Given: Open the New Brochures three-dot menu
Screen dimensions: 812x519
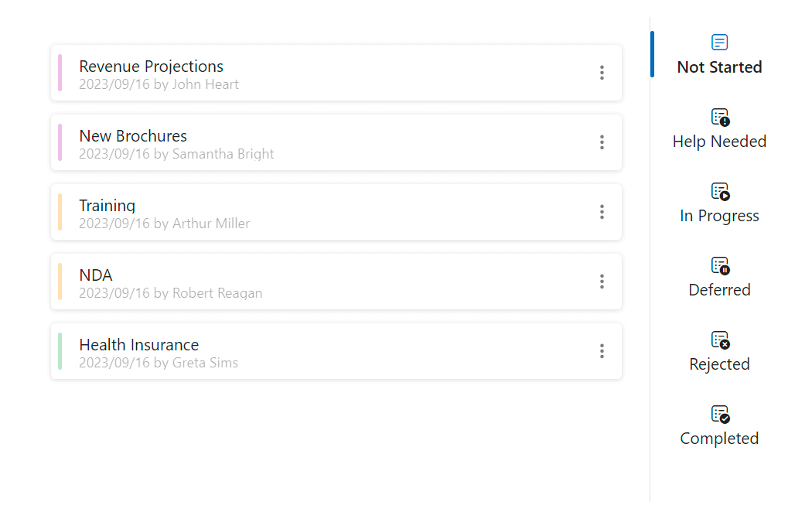Looking at the screenshot, I should pyautogui.click(x=602, y=142).
